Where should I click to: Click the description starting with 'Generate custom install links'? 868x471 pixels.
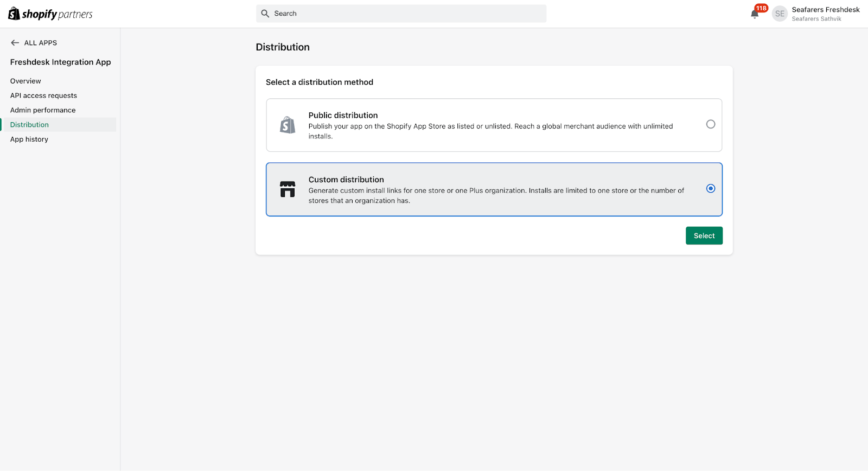[496, 195]
